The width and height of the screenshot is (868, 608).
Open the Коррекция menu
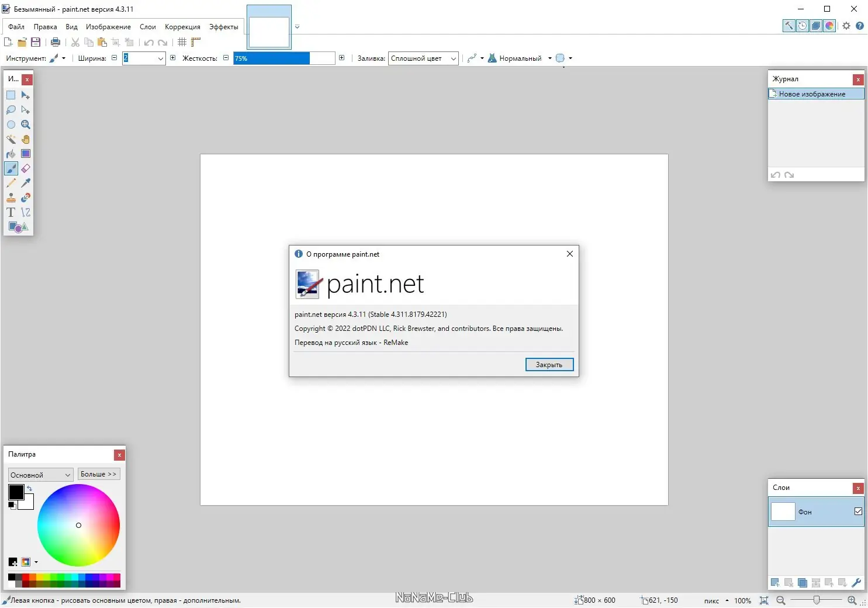coord(182,27)
